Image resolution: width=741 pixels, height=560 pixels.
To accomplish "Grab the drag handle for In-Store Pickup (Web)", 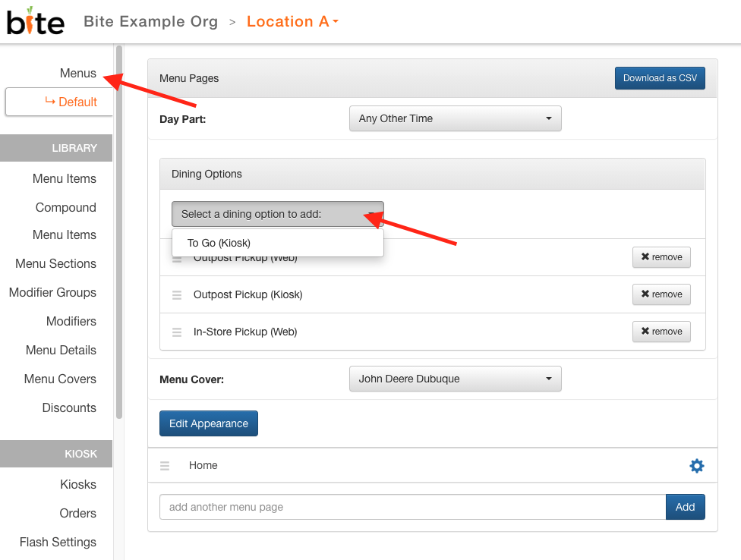I will 177,332.
